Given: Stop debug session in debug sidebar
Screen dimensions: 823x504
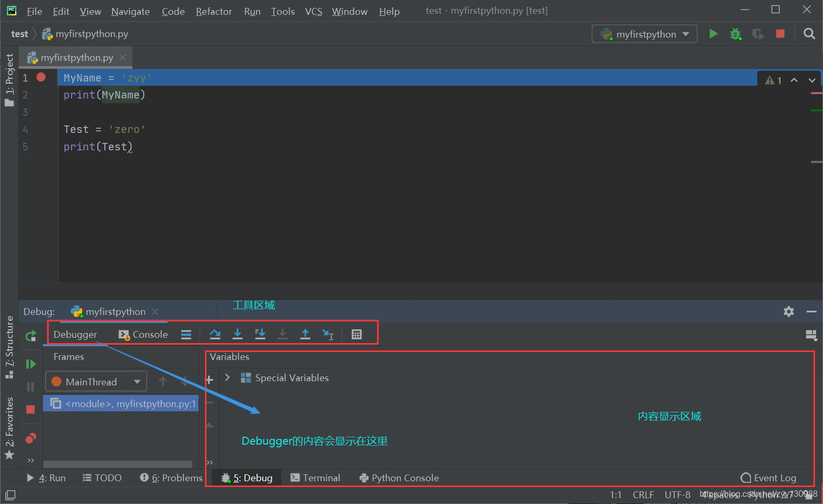Looking at the screenshot, I should [30, 409].
